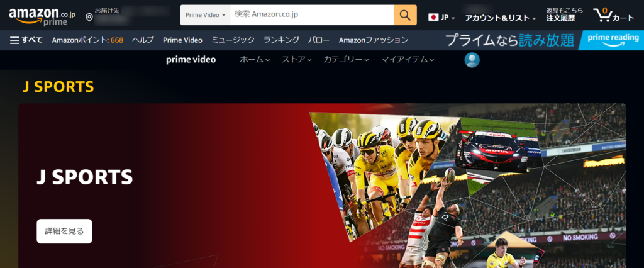The height and width of the screenshot is (268, 644).
Task: Expand the マイアイテム menu
Action: pos(408,60)
